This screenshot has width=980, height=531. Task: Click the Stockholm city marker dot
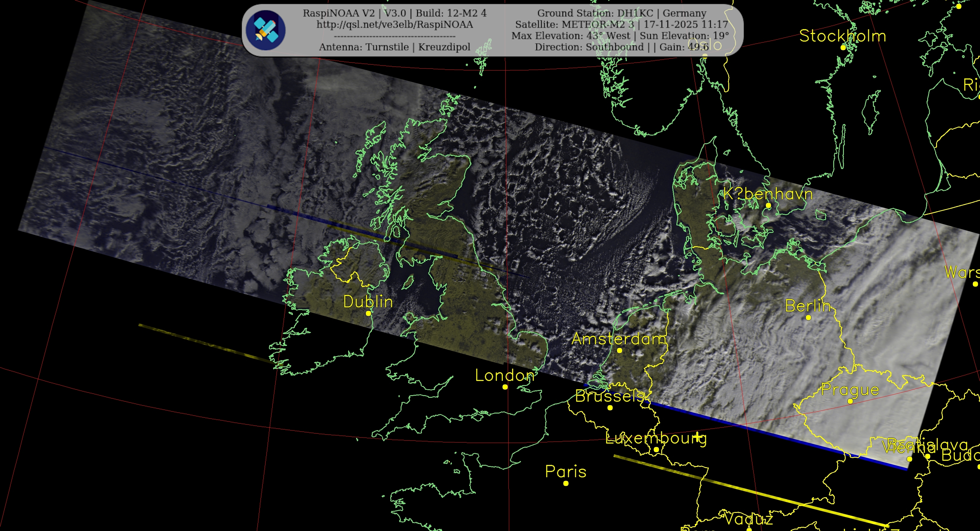coord(843,47)
